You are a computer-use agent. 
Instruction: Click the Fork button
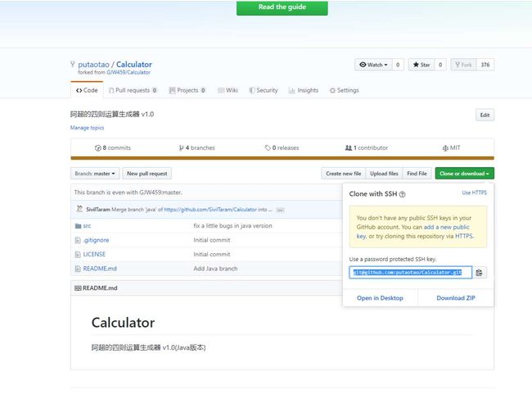463,65
